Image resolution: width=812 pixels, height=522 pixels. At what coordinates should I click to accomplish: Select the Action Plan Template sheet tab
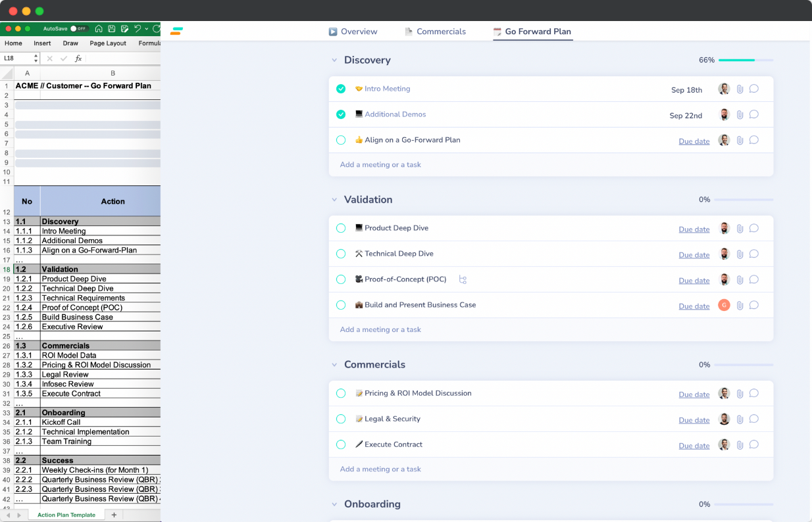66,515
